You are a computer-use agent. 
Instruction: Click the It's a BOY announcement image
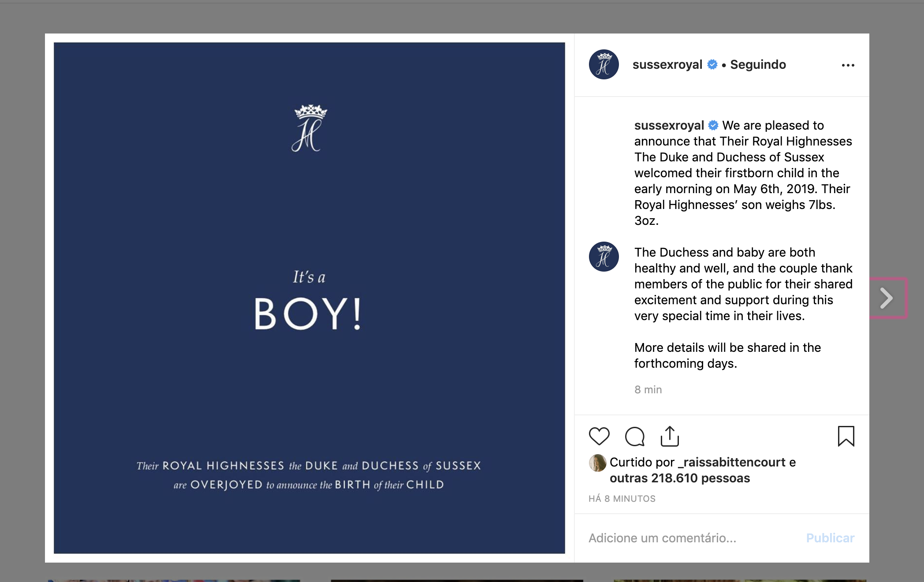pos(309,298)
